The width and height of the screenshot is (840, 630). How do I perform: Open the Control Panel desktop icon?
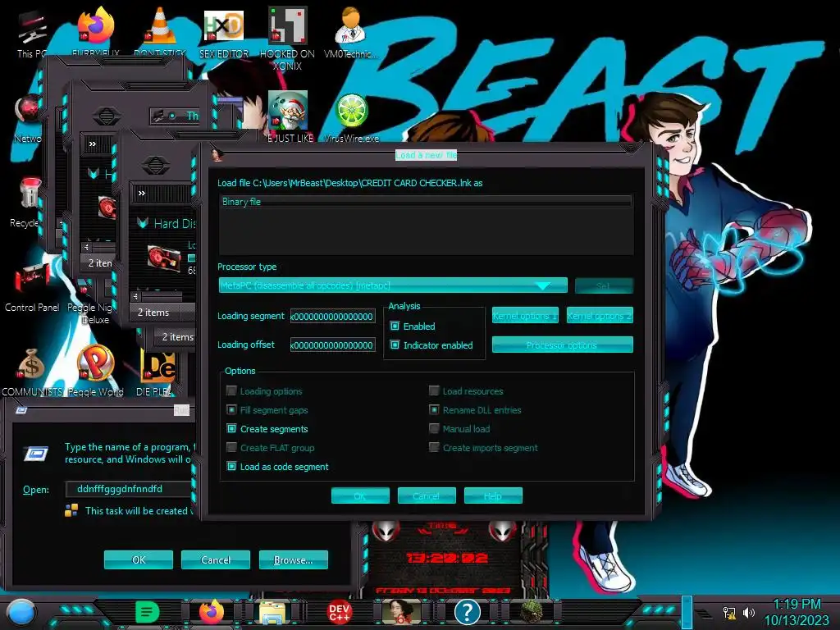(x=32, y=277)
